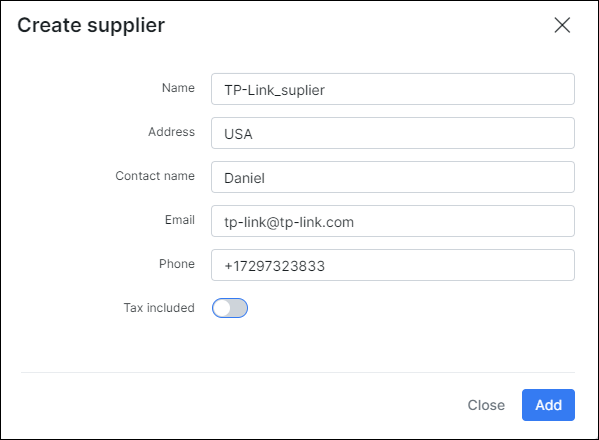The height and width of the screenshot is (440, 599).
Task: Click the Email field label
Action: [180, 220]
